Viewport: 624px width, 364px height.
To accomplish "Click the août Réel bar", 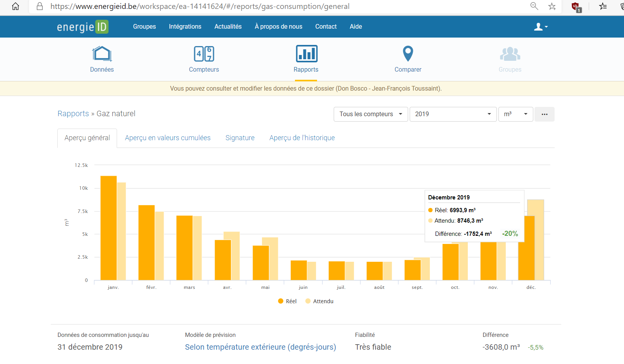I will click(375, 271).
